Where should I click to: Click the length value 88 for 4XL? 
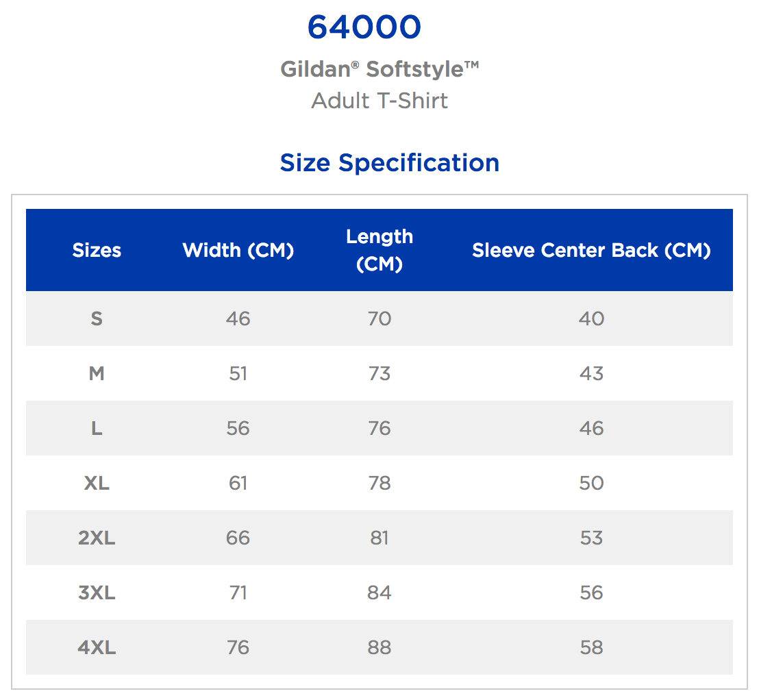point(379,647)
